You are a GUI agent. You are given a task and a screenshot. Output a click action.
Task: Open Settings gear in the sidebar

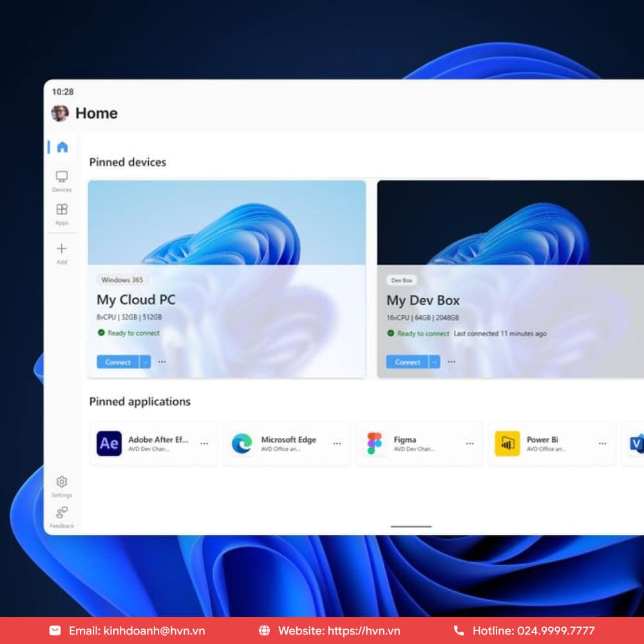62,487
